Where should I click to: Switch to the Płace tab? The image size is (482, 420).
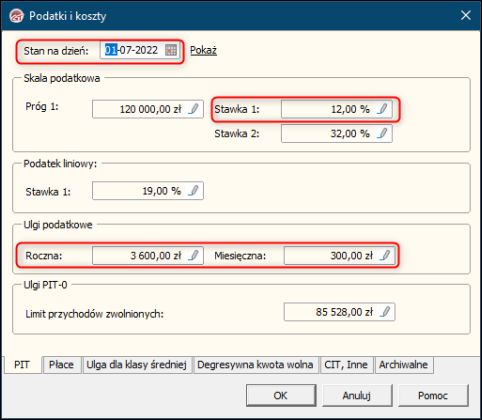[x=61, y=365]
